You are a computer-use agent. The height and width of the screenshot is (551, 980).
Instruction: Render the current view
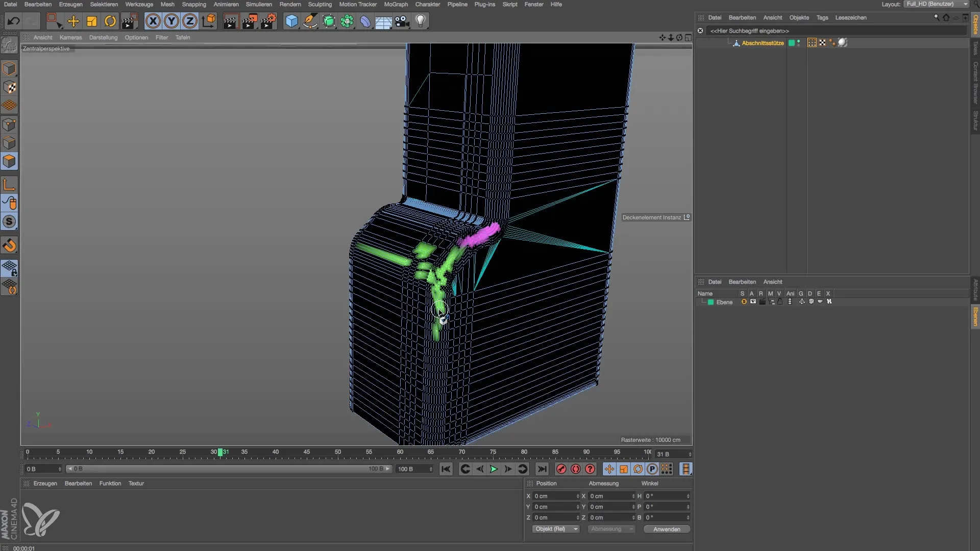(x=231, y=21)
